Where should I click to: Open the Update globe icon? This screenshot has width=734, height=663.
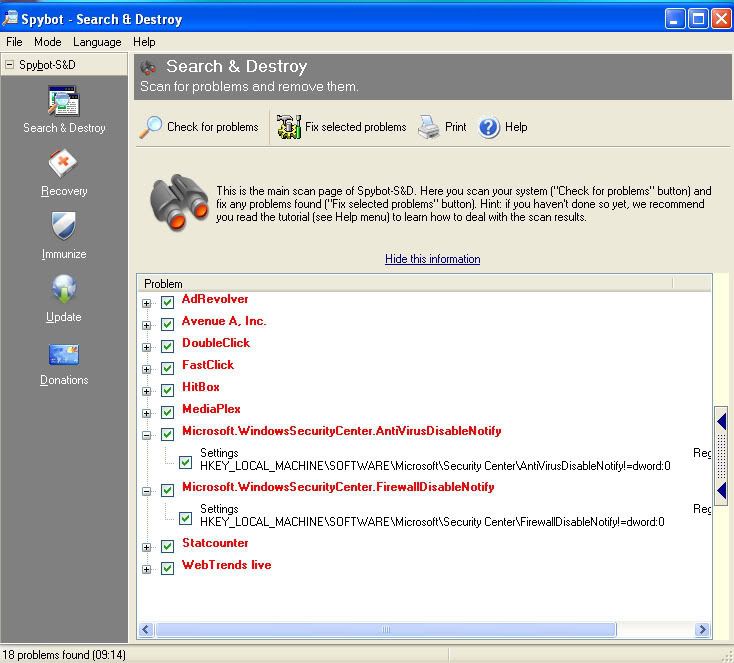pyautogui.click(x=64, y=289)
